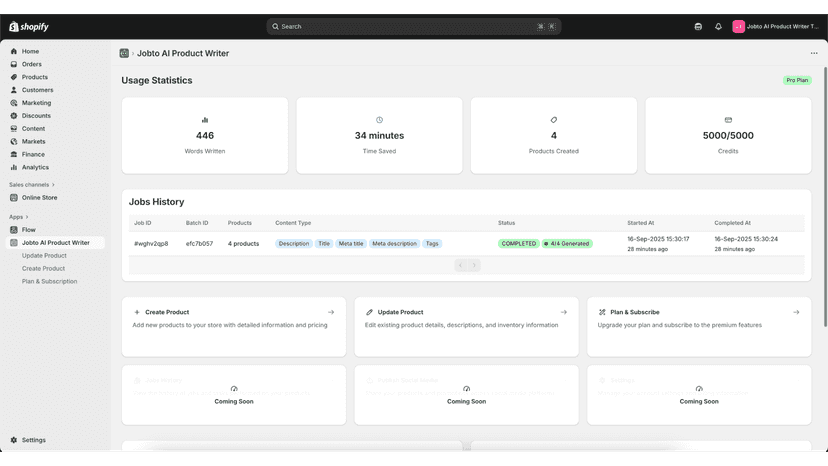Click job ID #wghv2qp8
The height and width of the screenshot is (466, 828).
click(151, 244)
